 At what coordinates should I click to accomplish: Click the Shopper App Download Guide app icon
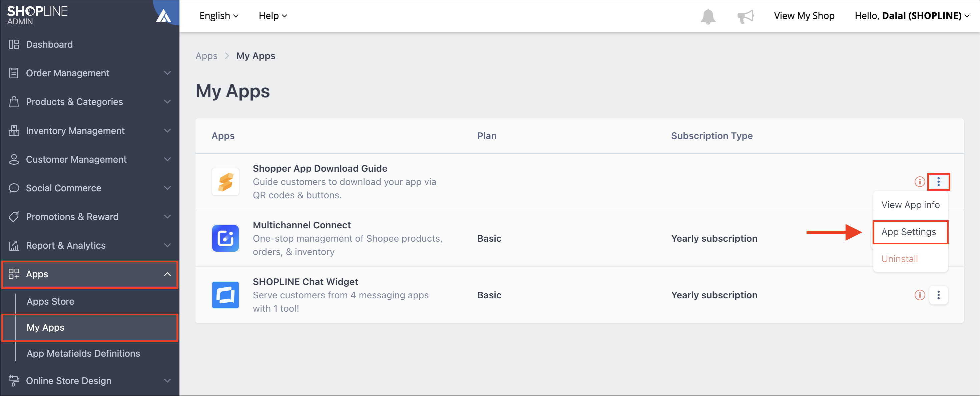click(225, 182)
